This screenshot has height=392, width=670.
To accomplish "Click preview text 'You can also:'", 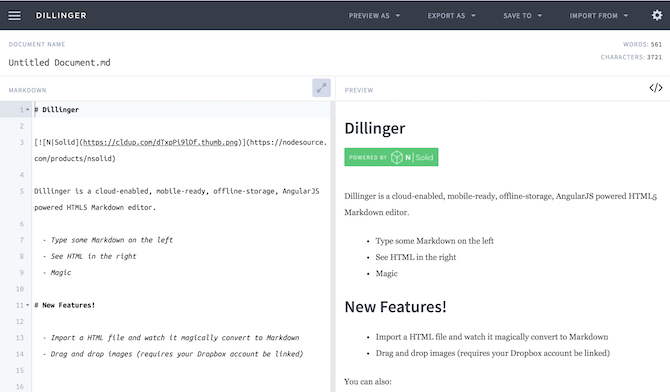I will point(368,381).
